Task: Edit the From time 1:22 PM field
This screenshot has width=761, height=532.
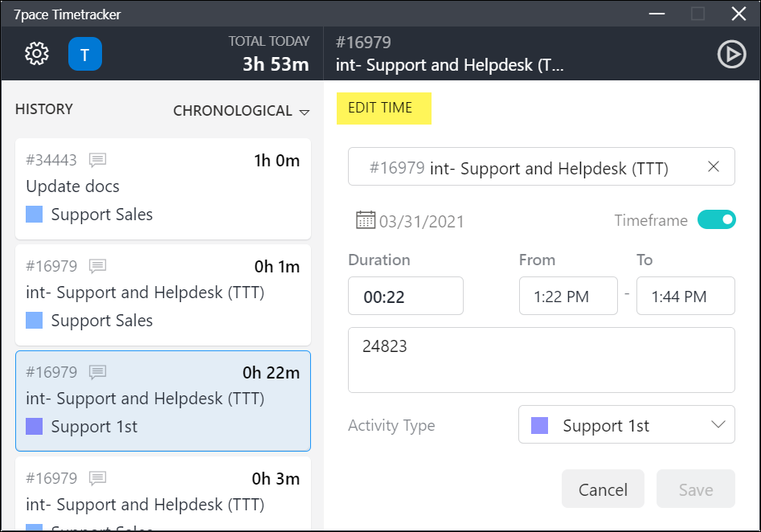Action: point(568,296)
